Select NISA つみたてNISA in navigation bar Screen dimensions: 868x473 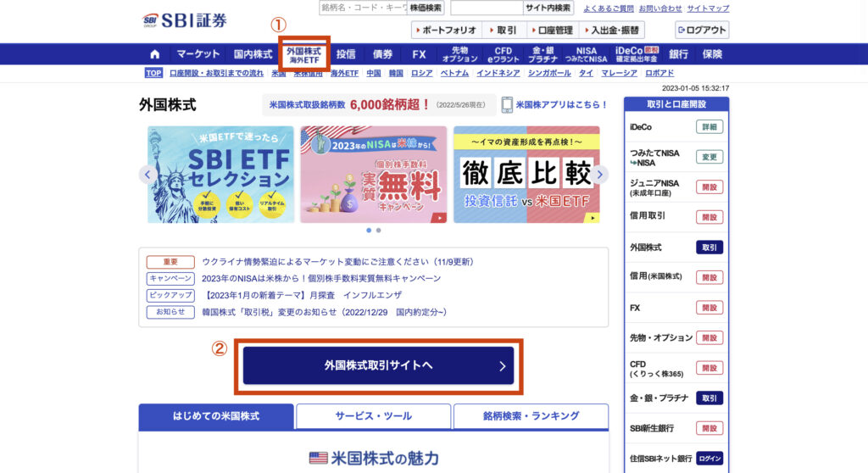(x=587, y=54)
